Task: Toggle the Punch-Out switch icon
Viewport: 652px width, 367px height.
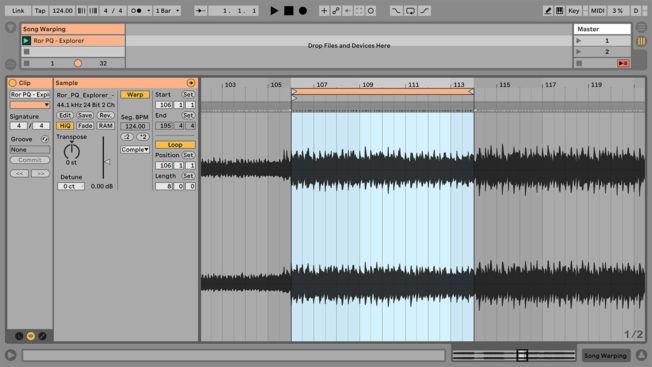Action: (x=424, y=11)
